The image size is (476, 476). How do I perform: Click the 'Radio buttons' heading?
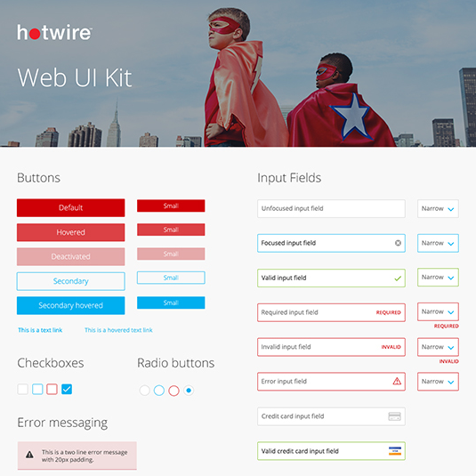coord(176,363)
